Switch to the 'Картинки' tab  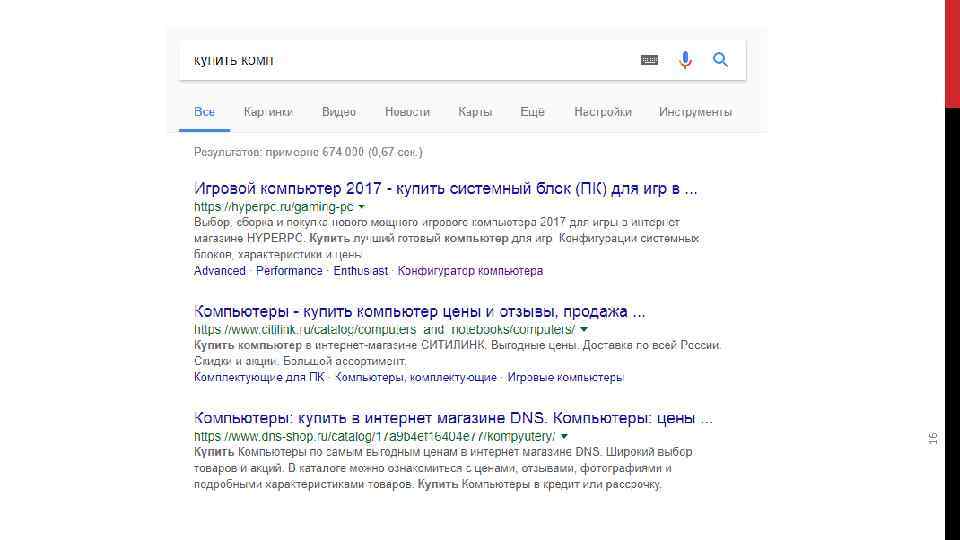(x=268, y=112)
